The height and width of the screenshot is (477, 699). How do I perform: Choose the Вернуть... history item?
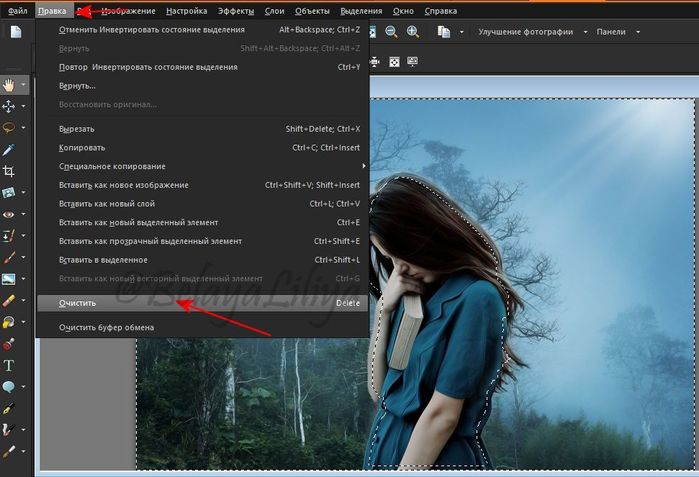coord(203,86)
